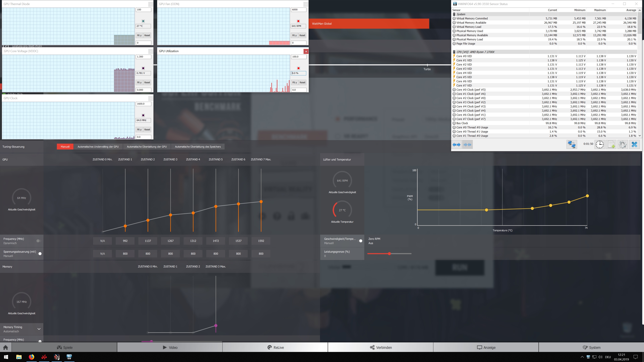
Task: Click the blue X close sensors icon
Action: tap(634, 144)
